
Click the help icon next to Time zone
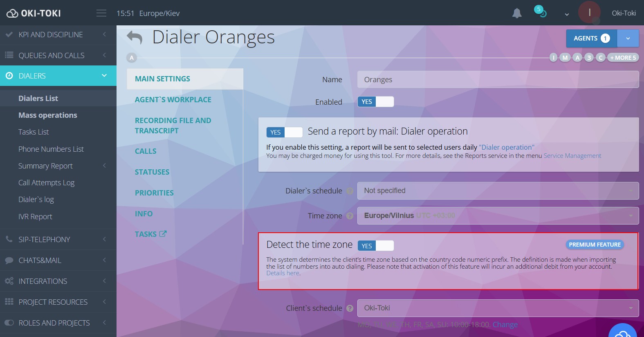click(x=350, y=216)
